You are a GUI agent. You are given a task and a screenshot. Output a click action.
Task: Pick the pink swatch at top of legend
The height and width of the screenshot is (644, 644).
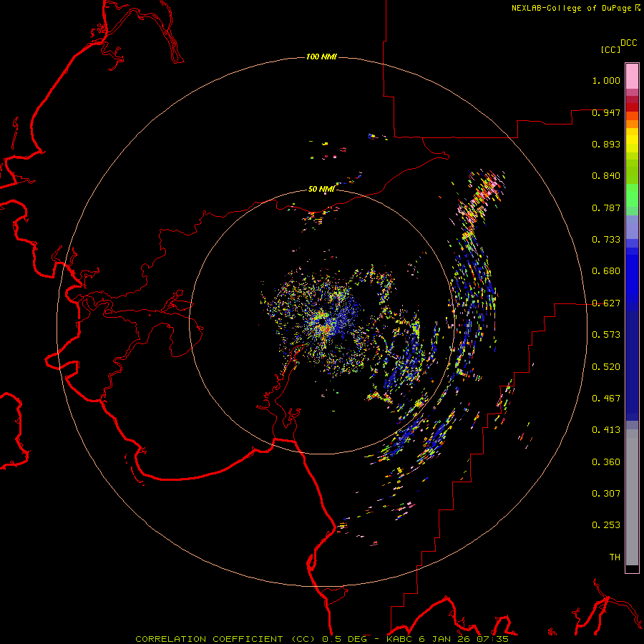point(632,76)
